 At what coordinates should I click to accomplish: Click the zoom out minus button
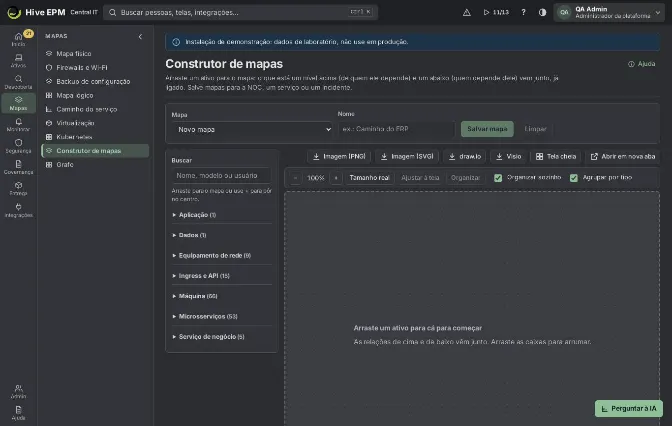[295, 178]
